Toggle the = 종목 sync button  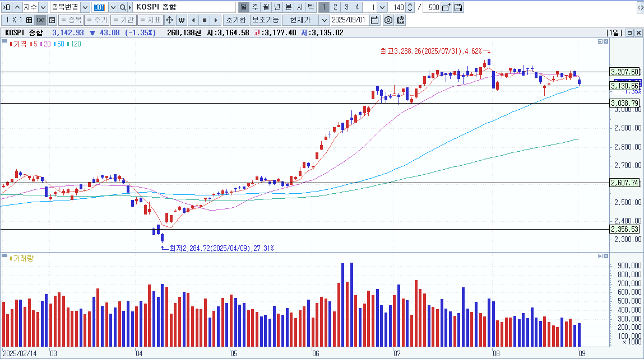tap(71, 20)
